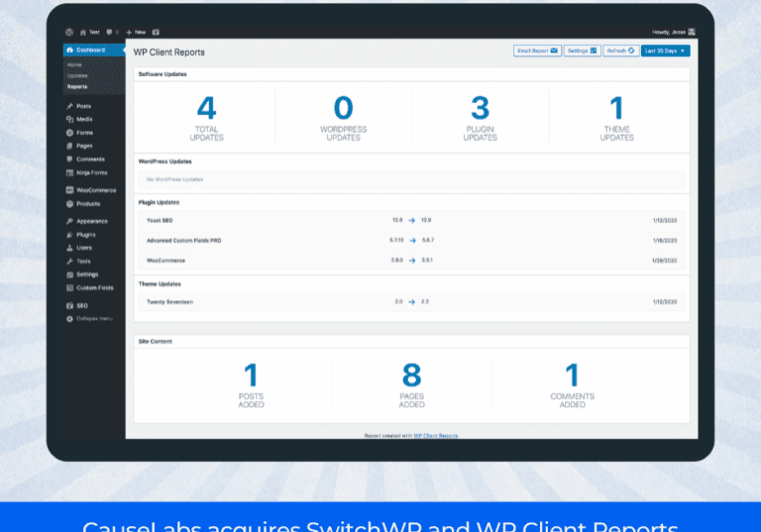Click the 4 Total Updates stat
This screenshot has width=761, height=532.
tap(206, 118)
